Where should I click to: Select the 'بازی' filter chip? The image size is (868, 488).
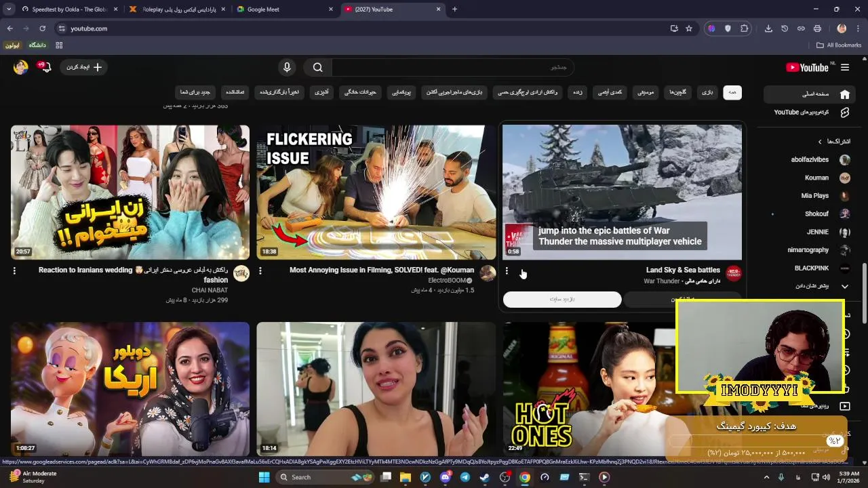pyautogui.click(x=707, y=92)
